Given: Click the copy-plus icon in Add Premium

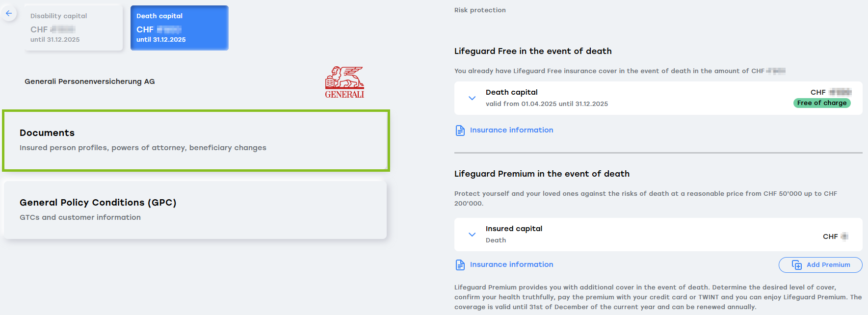Looking at the screenshot, I should pos(797,265).
